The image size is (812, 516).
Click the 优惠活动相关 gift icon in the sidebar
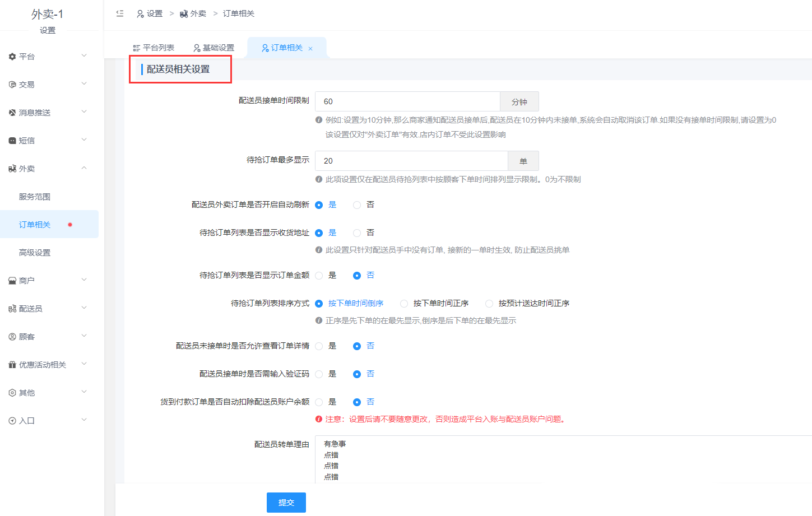(12, 365)
